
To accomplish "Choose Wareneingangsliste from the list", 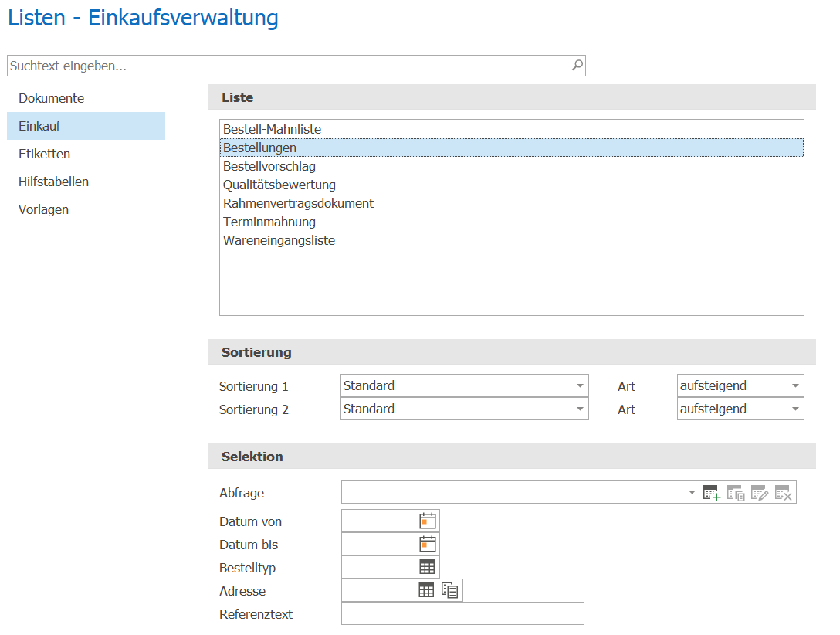I will coord(512,240).
